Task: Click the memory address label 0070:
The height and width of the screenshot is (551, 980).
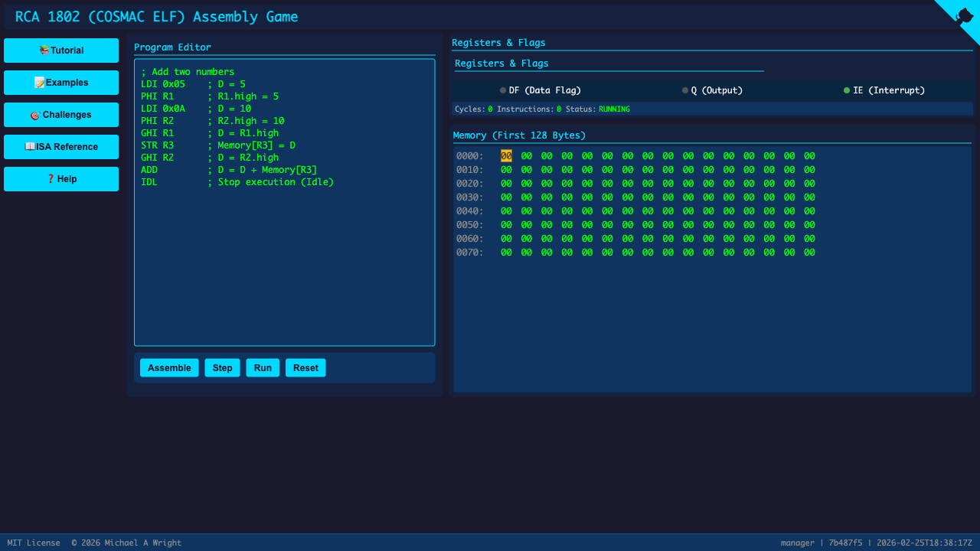Action: (470, 253)
